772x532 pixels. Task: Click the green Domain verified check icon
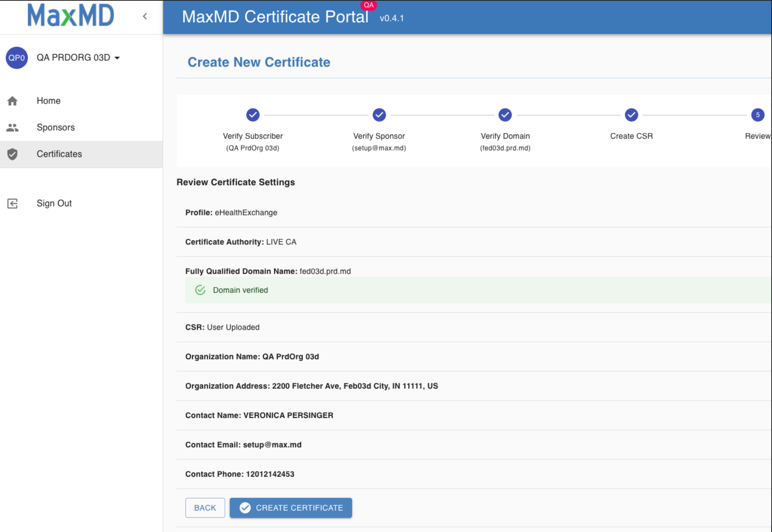pos(200,290)
